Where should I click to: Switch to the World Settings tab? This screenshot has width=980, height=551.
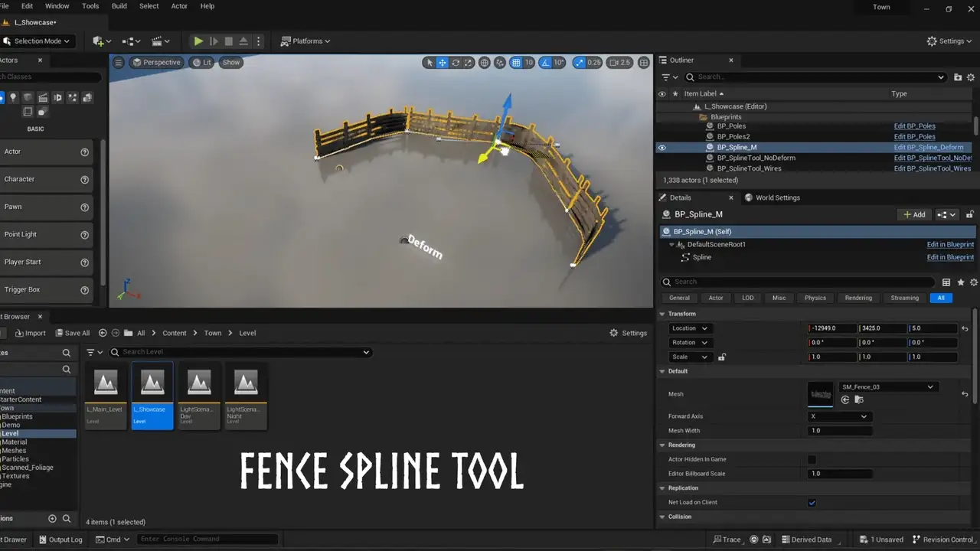click(x=777, y=197)
